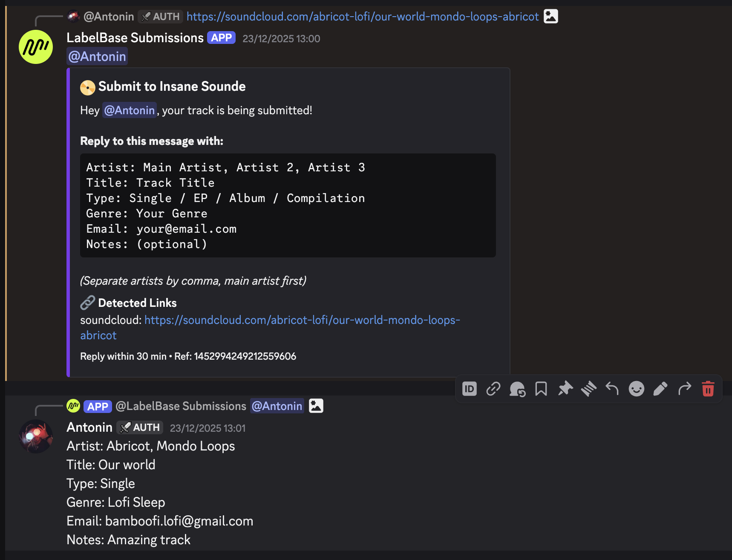The image size is (732, 560).
Task: Click the 'Submit to Insane Sounde' embed title
Action: point(172,87)
